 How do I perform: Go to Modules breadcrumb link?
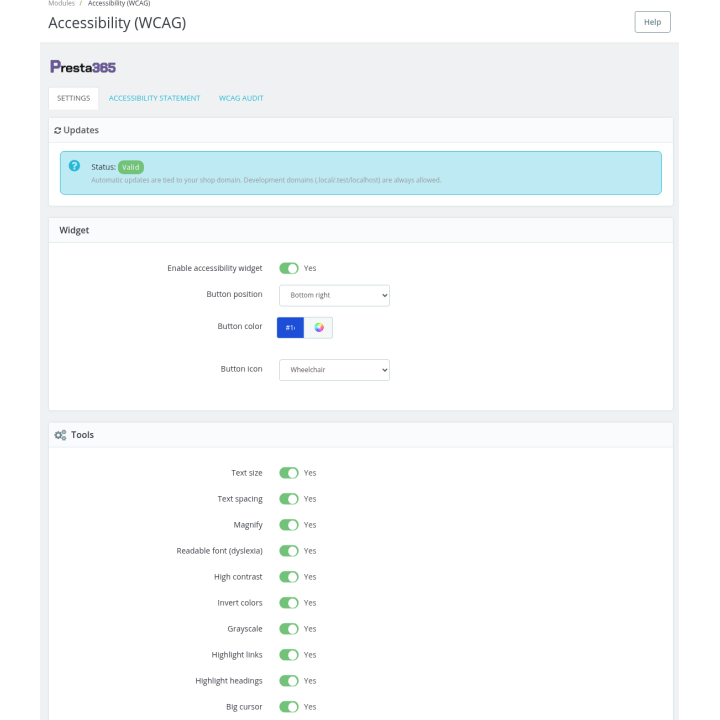click(x=61, y=3)
